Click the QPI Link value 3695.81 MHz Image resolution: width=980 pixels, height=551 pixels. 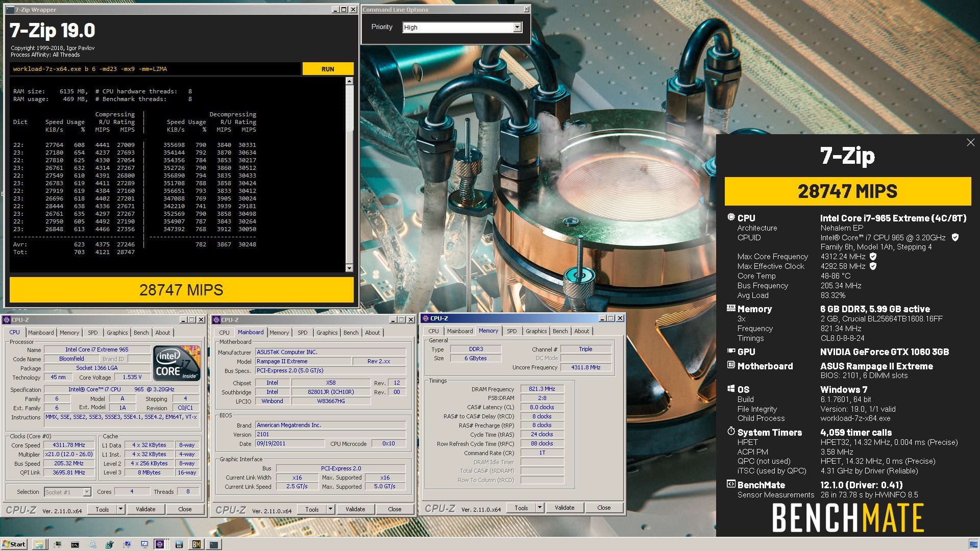[69, 472]
